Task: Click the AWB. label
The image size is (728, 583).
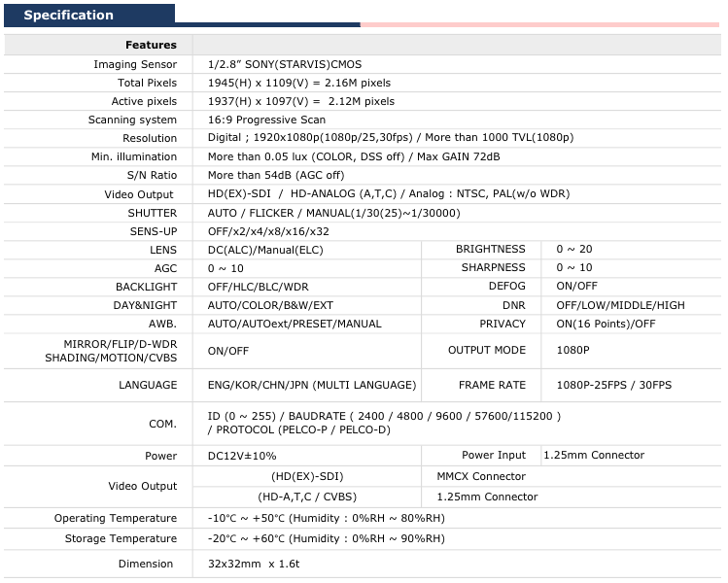Action: tap(162, 325)
